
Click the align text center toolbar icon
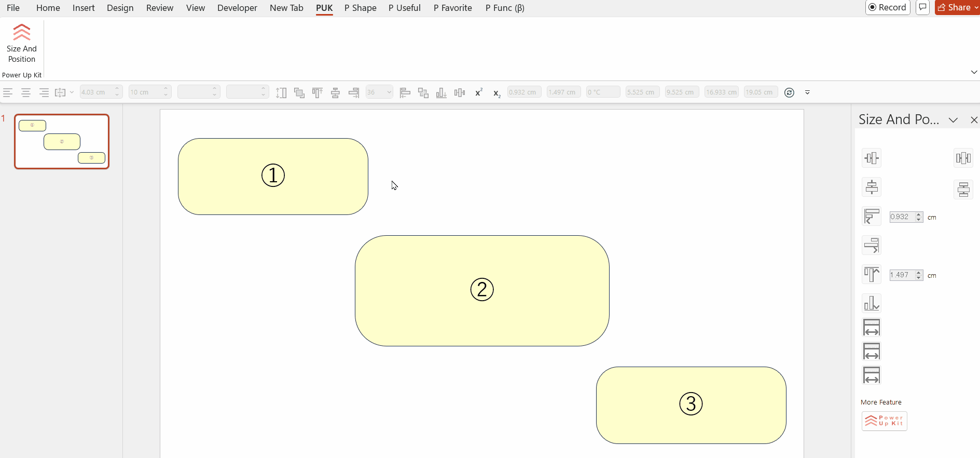tap(25, 92)
